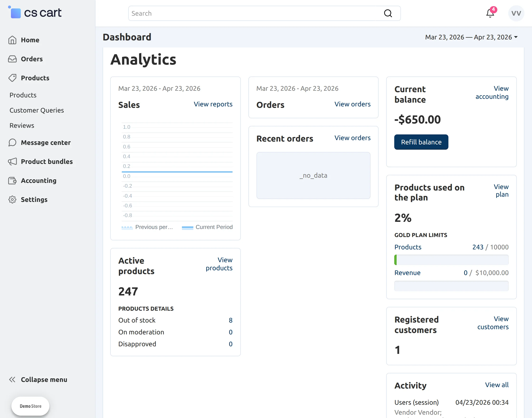Image resolution: width=532 pixels, height=418 pixels.
Task: Click the Collapse menu double-chevron icon
Action: [12, 380]
